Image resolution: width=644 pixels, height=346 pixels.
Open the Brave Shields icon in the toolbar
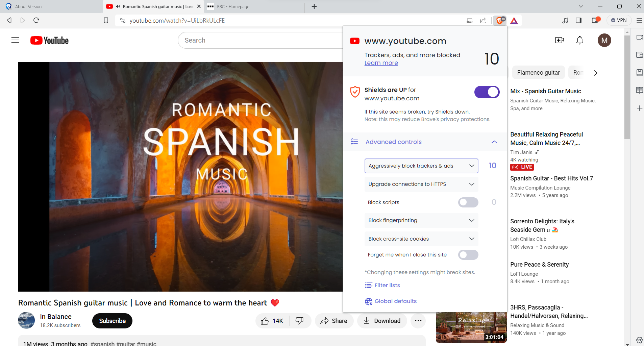point(499,20)
